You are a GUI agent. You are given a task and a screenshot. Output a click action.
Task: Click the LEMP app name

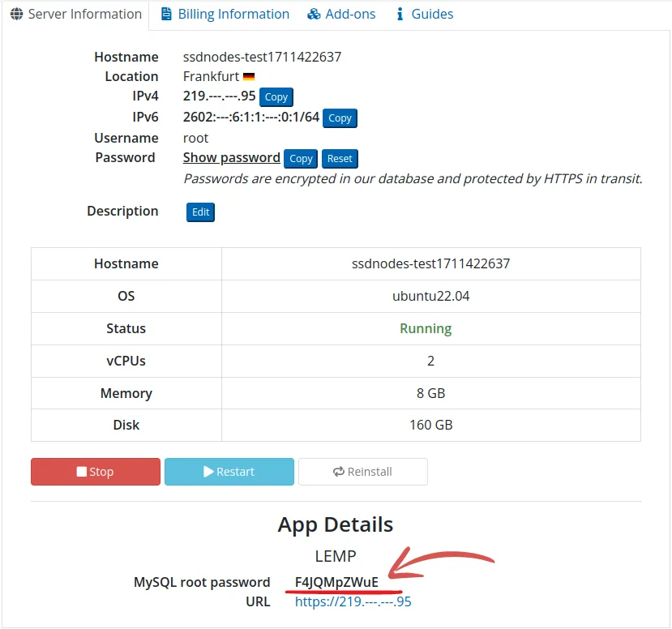[336, 556]
